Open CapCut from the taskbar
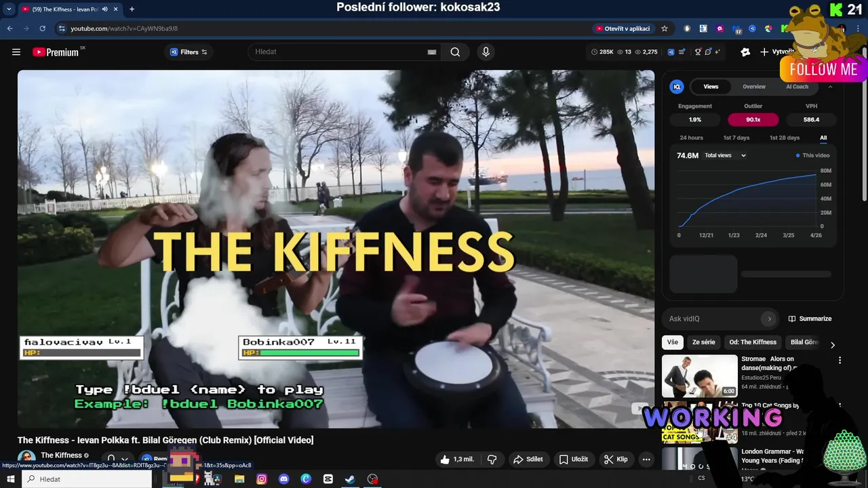 tap(328, 479)
